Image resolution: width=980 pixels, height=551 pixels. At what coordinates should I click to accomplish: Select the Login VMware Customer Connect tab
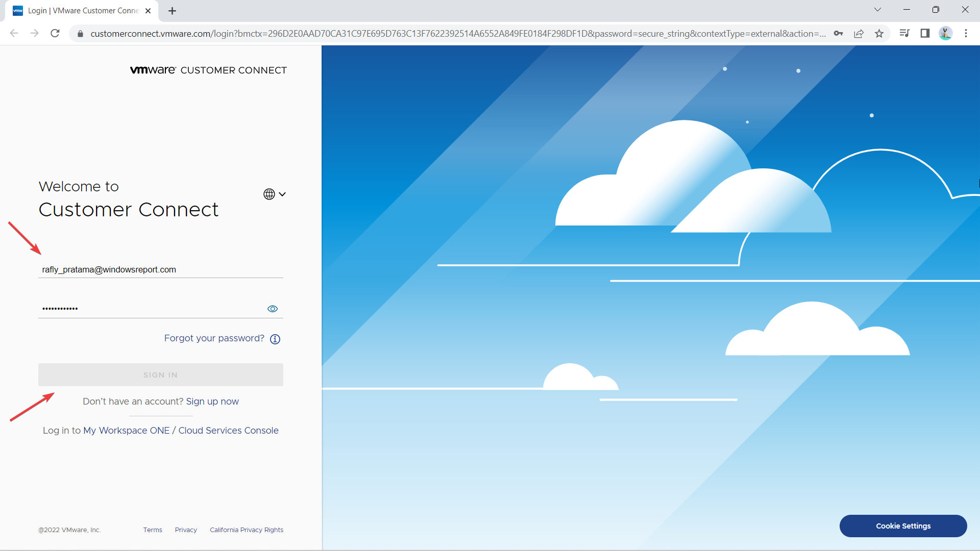click(82, 11)
